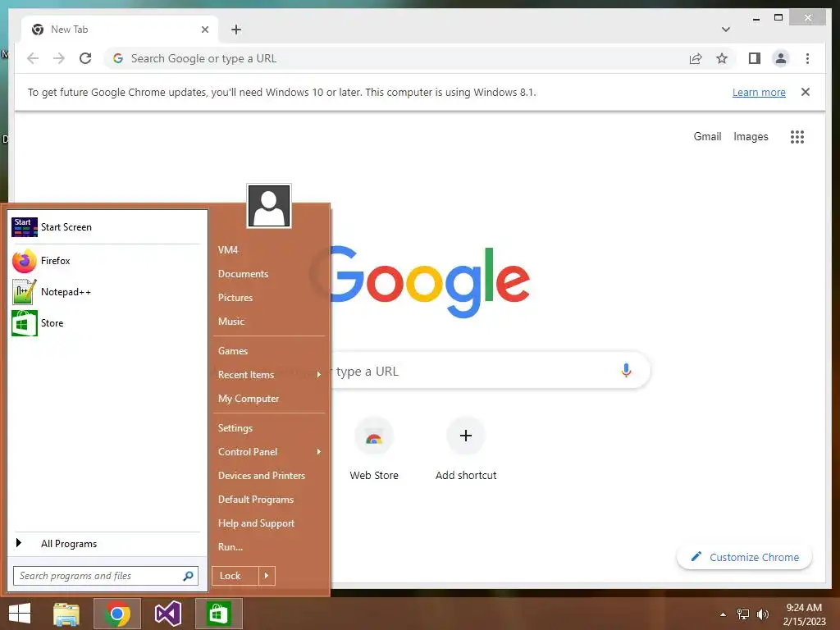Click the taskbar clock and date

804,614
